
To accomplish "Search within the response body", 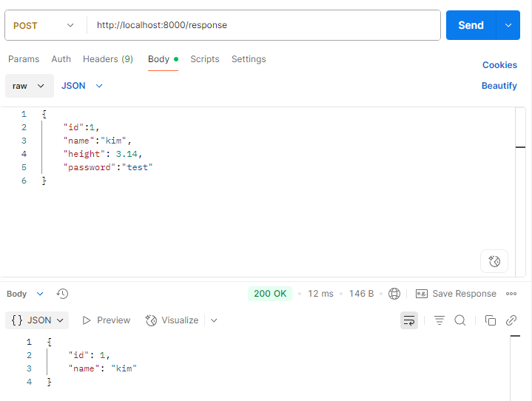I will [x=460, y=320].
